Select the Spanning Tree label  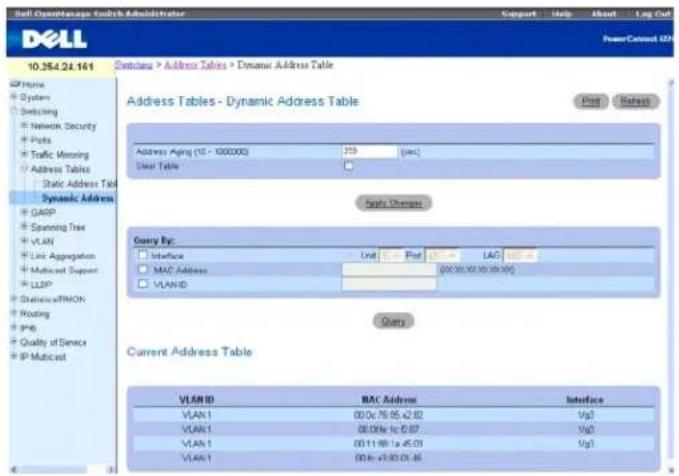pos(58,227)
